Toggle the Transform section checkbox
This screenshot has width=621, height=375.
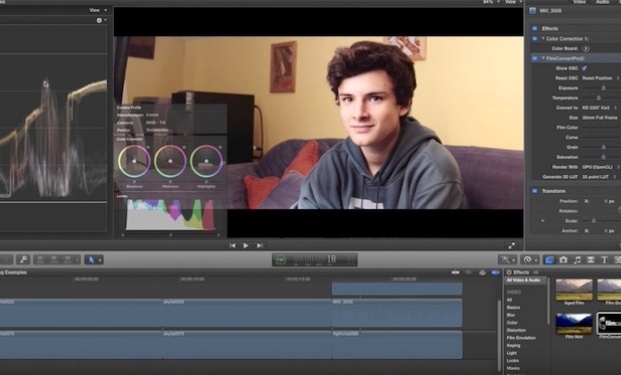(534, 191)
